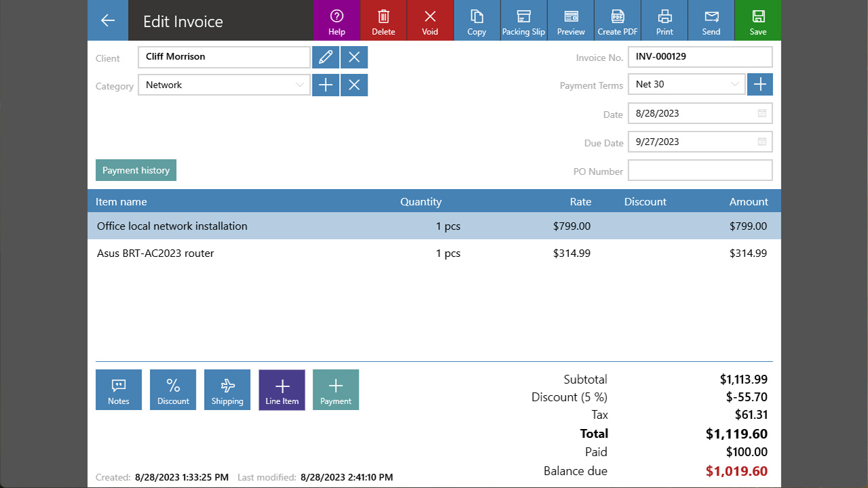Click the Total value $1,119.60
The width and height of the screenshot is (868, 488).
pos(736,434)
